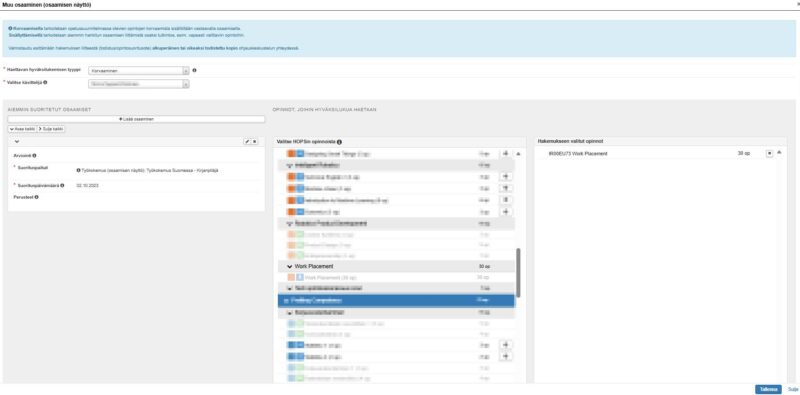This screenshot has height=395, width=800.
Task: Click info icon next to Valitse käsittelijä label
Action: [45, 82]
